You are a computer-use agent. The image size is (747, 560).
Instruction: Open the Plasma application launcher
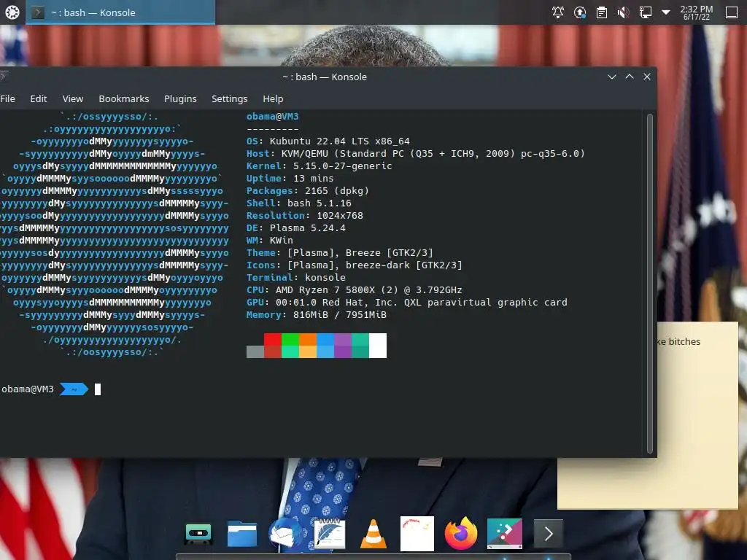(x=12, y=12)
